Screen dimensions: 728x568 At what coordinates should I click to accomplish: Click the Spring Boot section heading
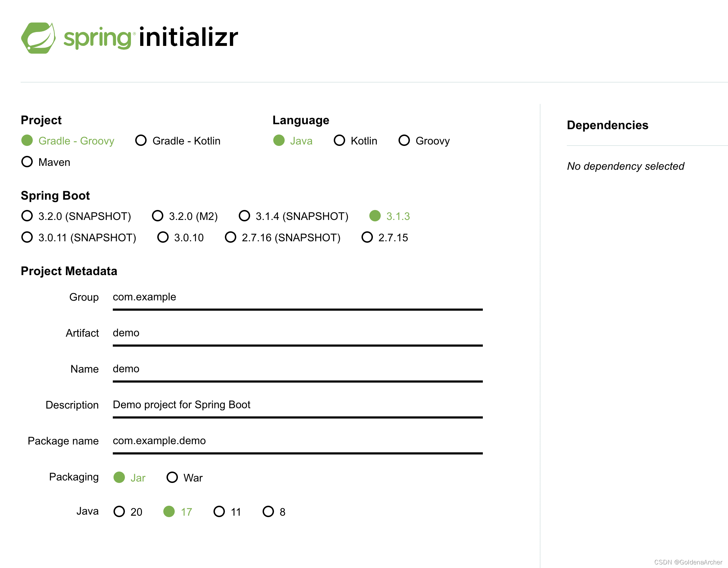(x=55, y=196)
